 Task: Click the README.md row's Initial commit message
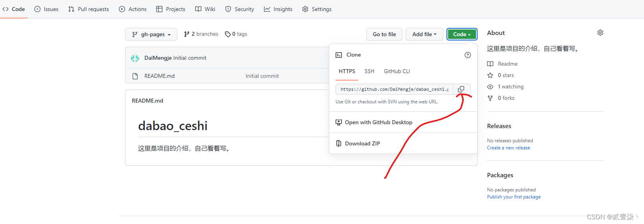pos(262,76)
